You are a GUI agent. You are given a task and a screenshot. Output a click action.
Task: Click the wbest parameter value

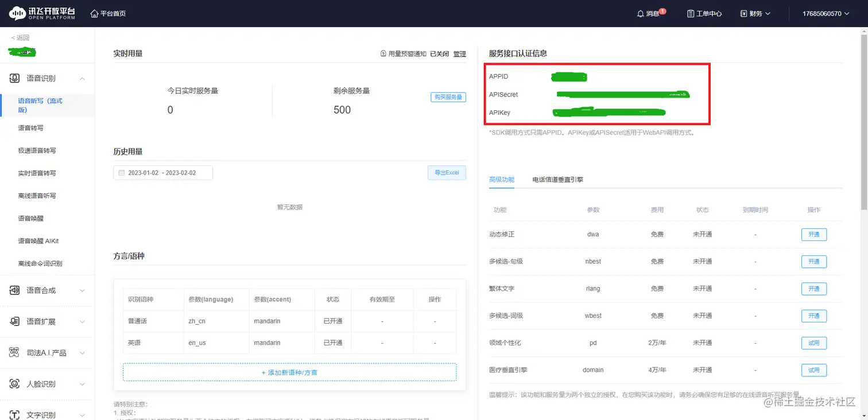[593, 316]
